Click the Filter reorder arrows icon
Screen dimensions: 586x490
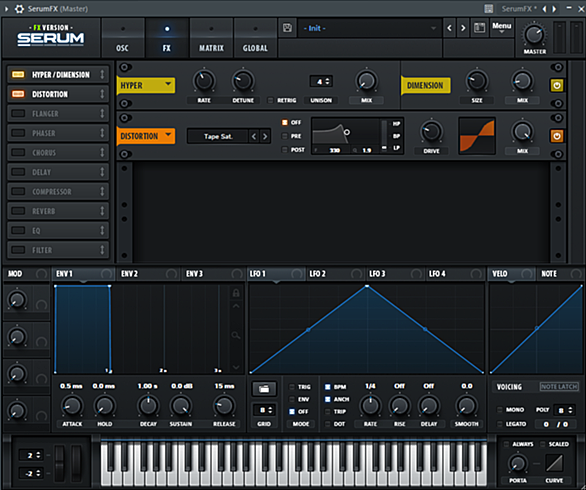[102, 250]
